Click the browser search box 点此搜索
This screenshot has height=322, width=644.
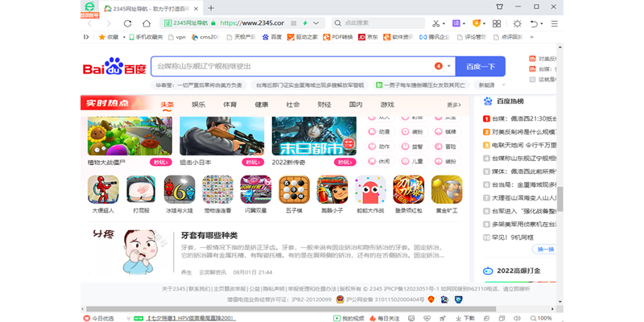click(x=378, y=23)
